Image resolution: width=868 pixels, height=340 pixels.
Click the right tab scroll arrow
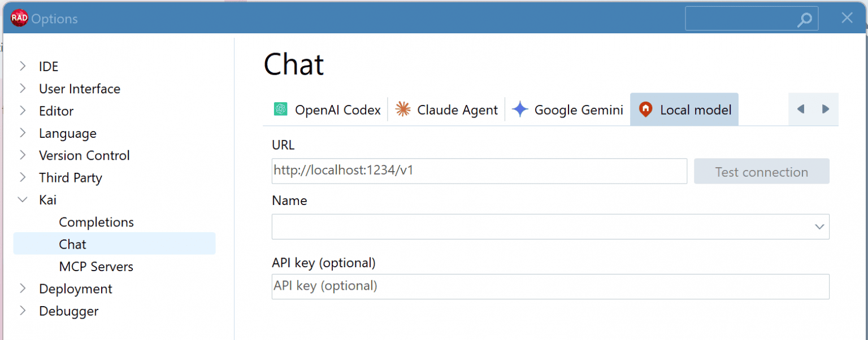826,110
